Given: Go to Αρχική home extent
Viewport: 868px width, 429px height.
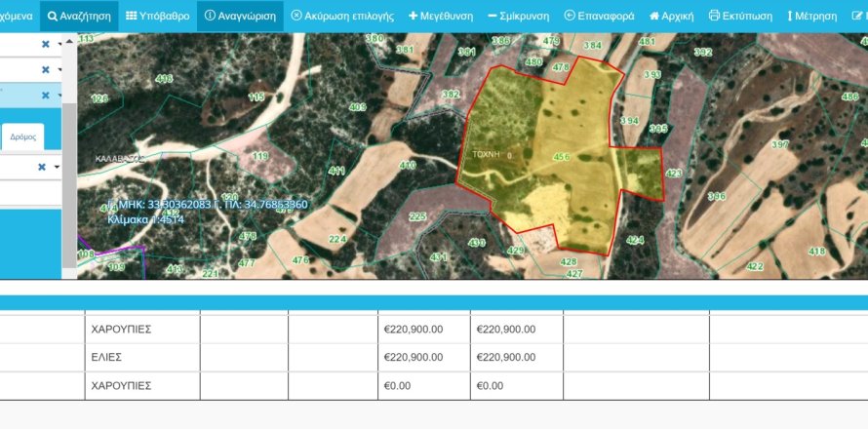Looking at the screenshot, I should coord(672,16).
